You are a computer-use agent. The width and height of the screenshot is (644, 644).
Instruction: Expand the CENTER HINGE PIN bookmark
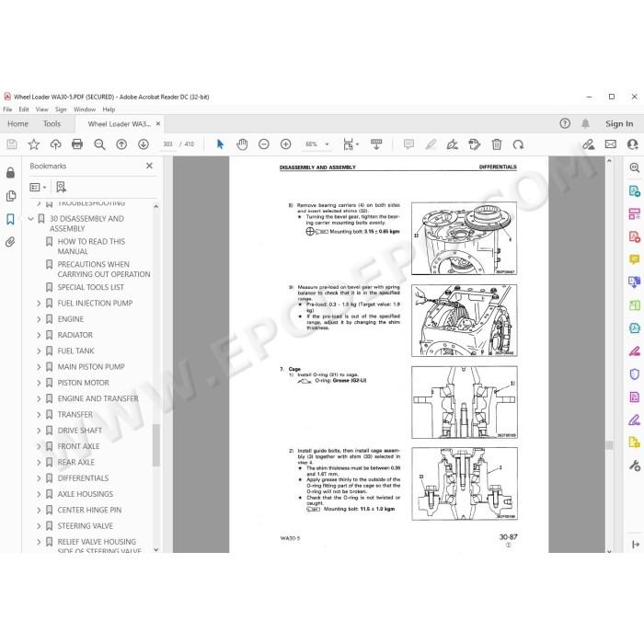click(x=39, y=510)
